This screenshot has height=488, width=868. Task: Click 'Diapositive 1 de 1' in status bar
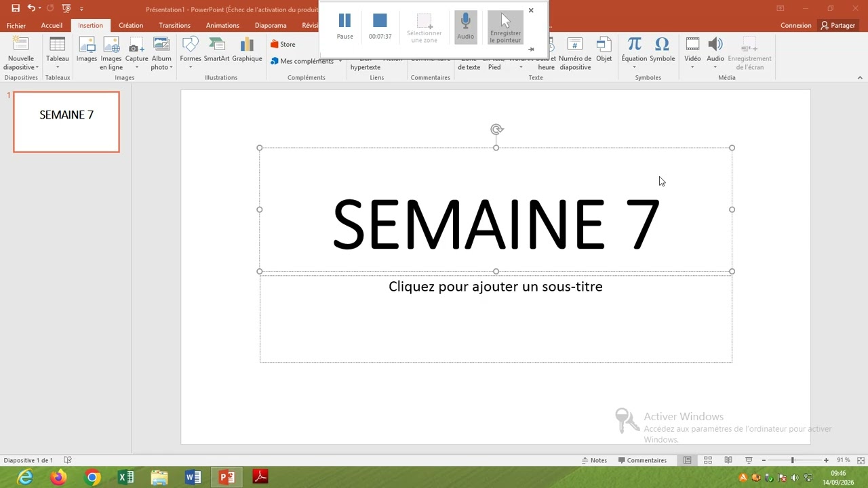click(28, 460)
